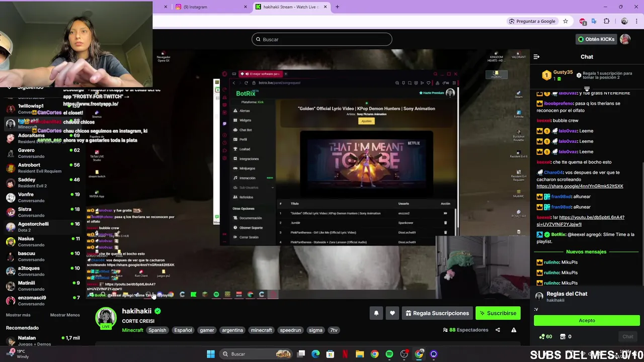Image resolution: width=644 pixels, height=362 pixels.
Task: Open the Google Translate extension icon
Action: pos(594,21)
